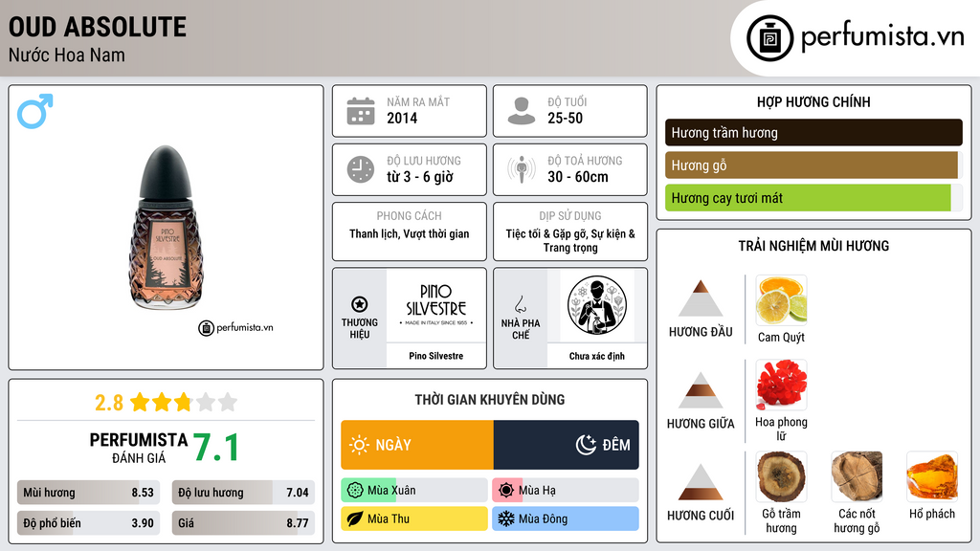
Task: Click the moon icon in the Đêm bar
Action: tap(586, 445)
